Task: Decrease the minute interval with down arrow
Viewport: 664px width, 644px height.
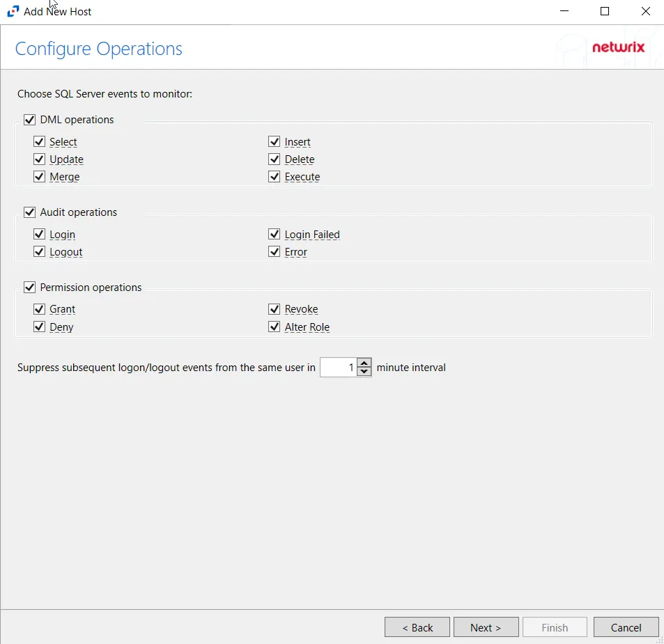Action: [x=364, y=372]
